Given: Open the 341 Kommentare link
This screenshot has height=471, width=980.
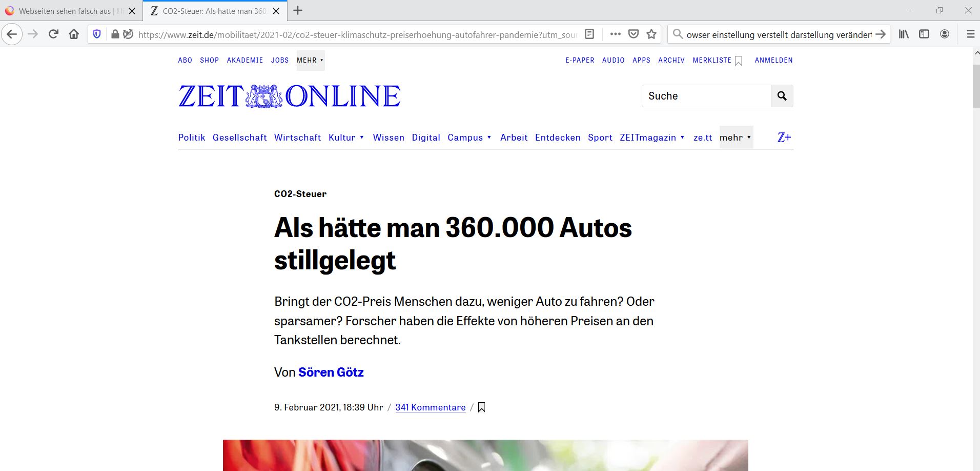Looking at the screenshot, I should pyautogui.click(x=430, y=407).
